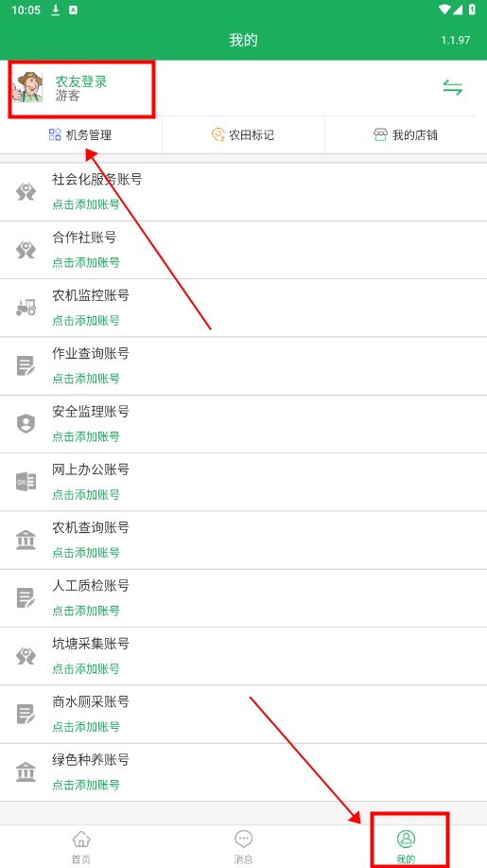Screen dimensions: 487x868
Task: Tap the tractor icon for 农机监控账号
Action: tap(26, 308)
